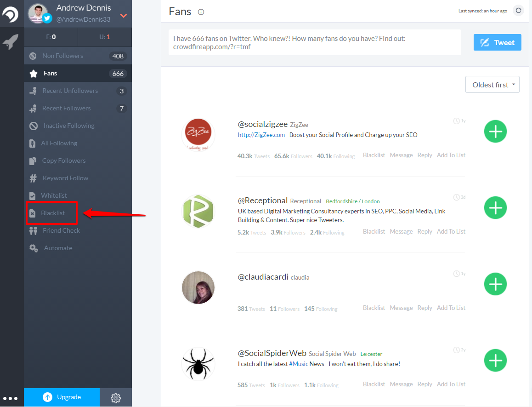The width and height of the screenshot is (532, 407).
Task: Click the tweet text input box
Action: coord(315,42)
